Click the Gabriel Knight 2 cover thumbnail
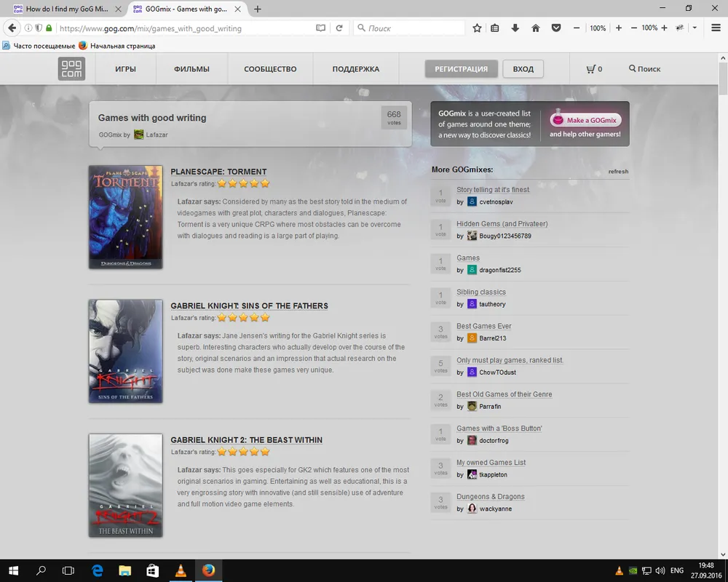Viewport: 728px width, 582px height. pyautogui.click(x=125, y=485)
